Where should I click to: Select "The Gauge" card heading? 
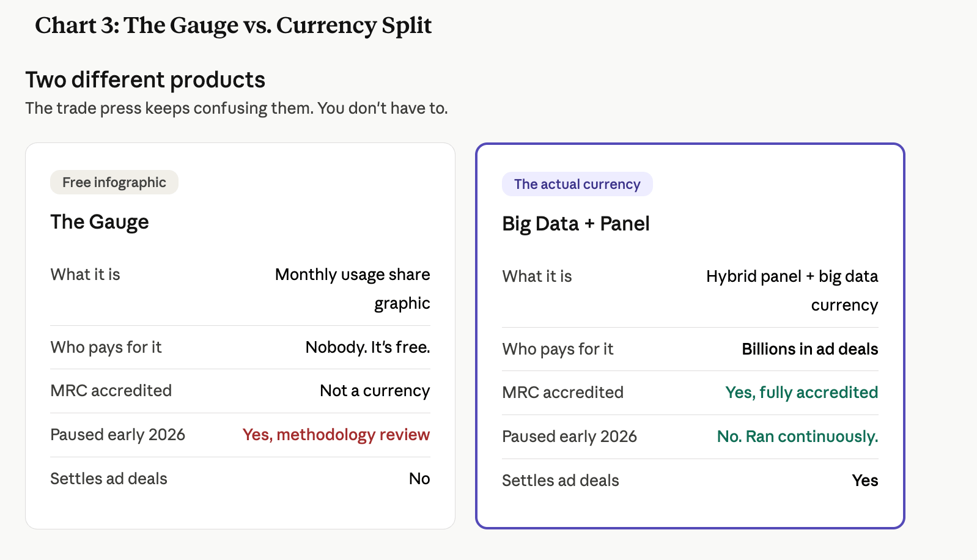(x=99, y=221)
